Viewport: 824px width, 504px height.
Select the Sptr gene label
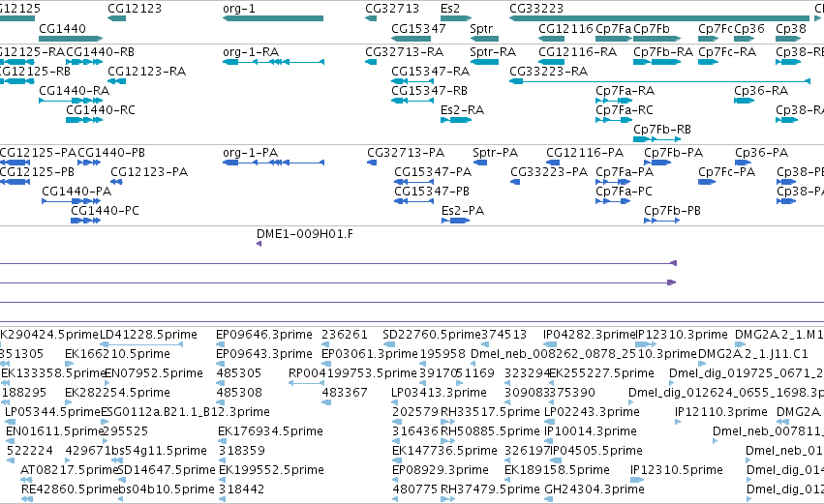[x=481, y=28]
